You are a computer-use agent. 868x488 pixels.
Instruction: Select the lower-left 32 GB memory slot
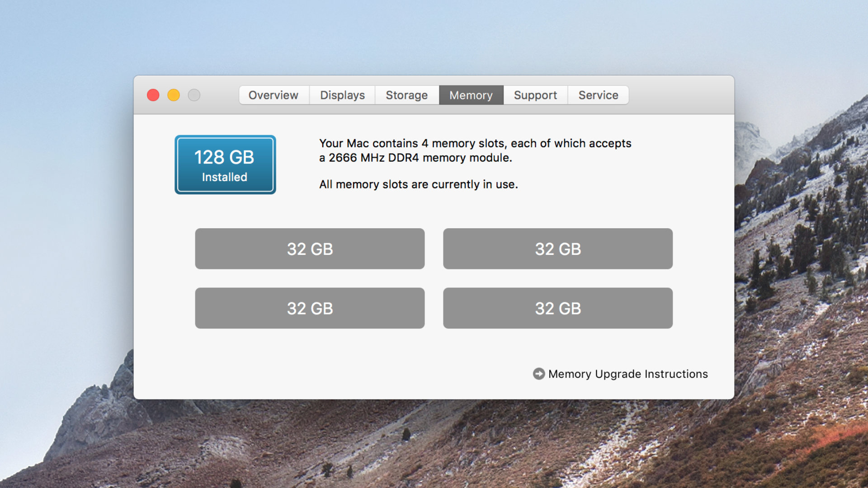click(x=310, y=308)
